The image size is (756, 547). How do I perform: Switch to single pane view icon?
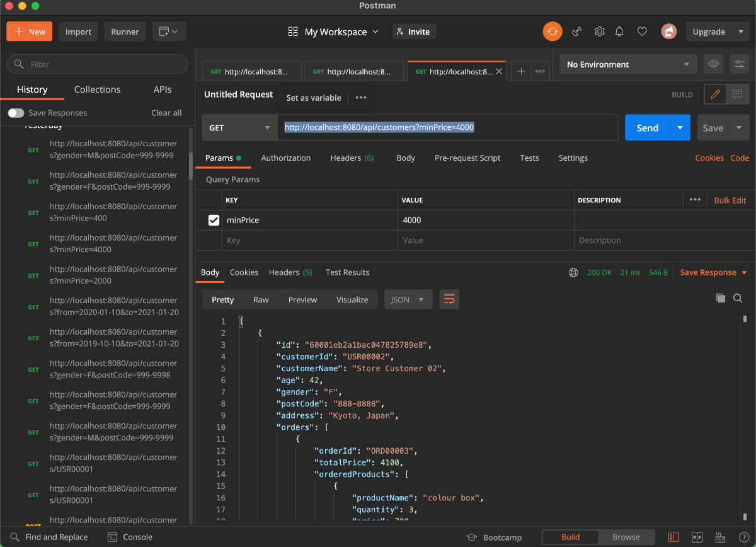point(674,538)
